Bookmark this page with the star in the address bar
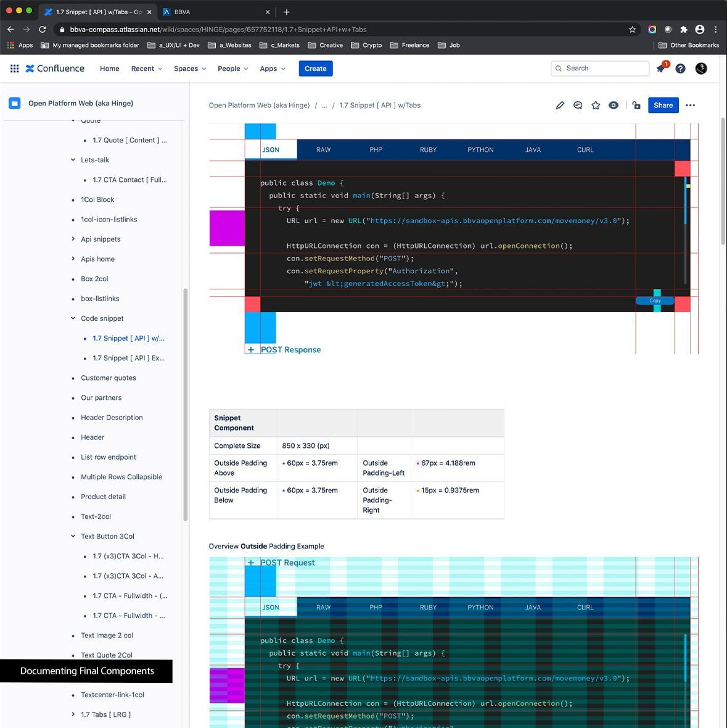Screen dimensions: 727x728 tap(632, 29)
